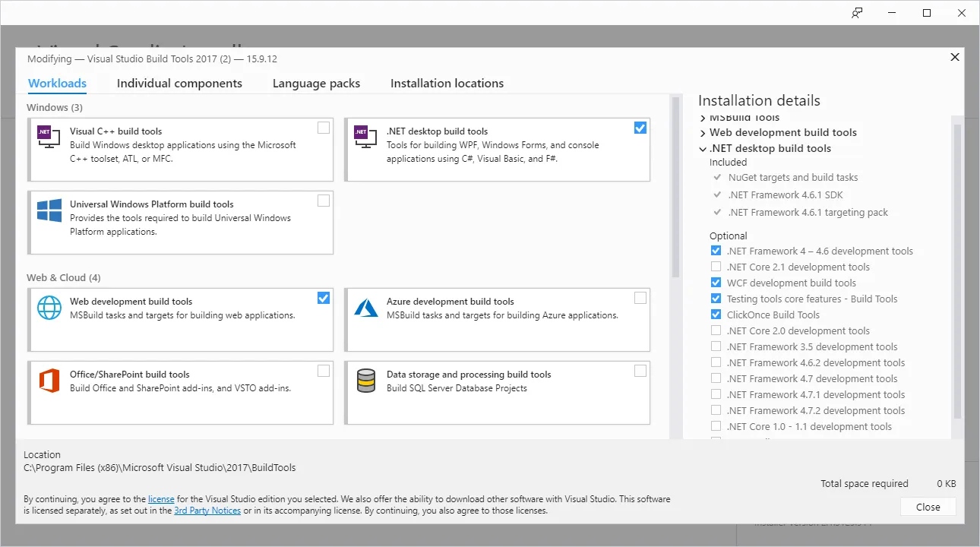Expand the Web development build tools details
This screenshot has height=547, width=980.
703,133
